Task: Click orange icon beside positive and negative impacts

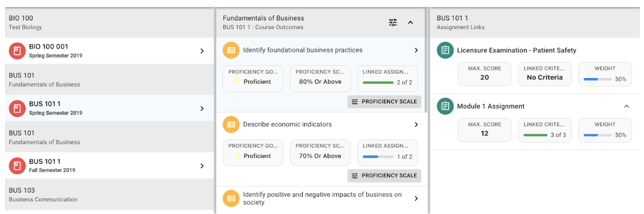Action: (231, 198)
